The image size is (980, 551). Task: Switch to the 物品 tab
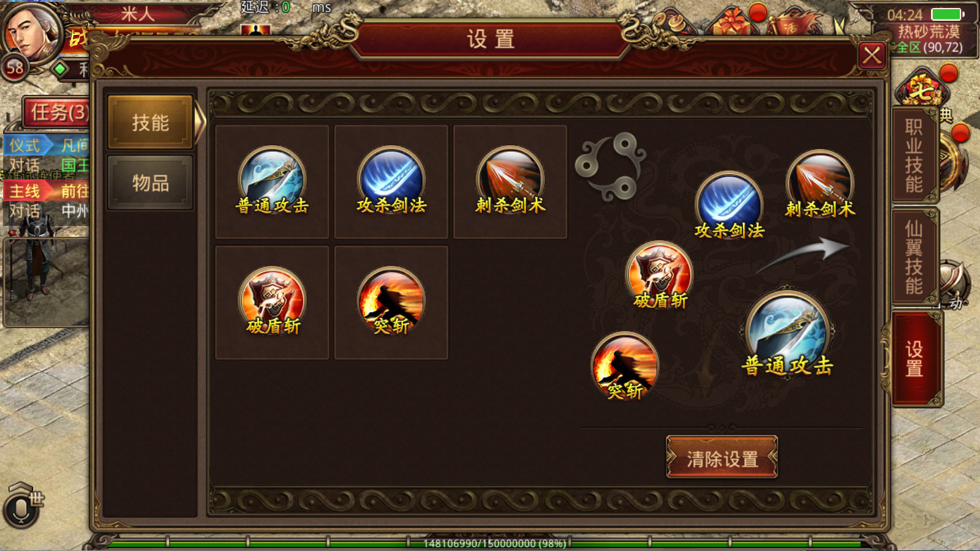(x=151, y=182)
